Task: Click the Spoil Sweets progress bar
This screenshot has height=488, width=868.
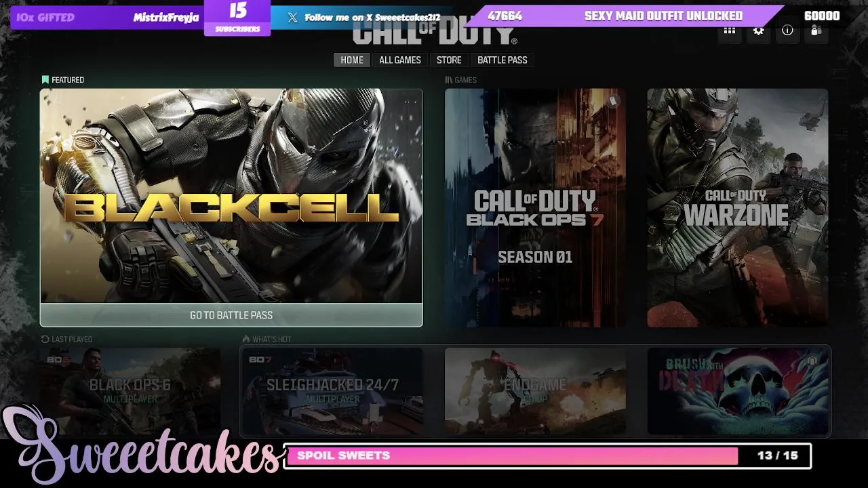Action: [547, 455]
